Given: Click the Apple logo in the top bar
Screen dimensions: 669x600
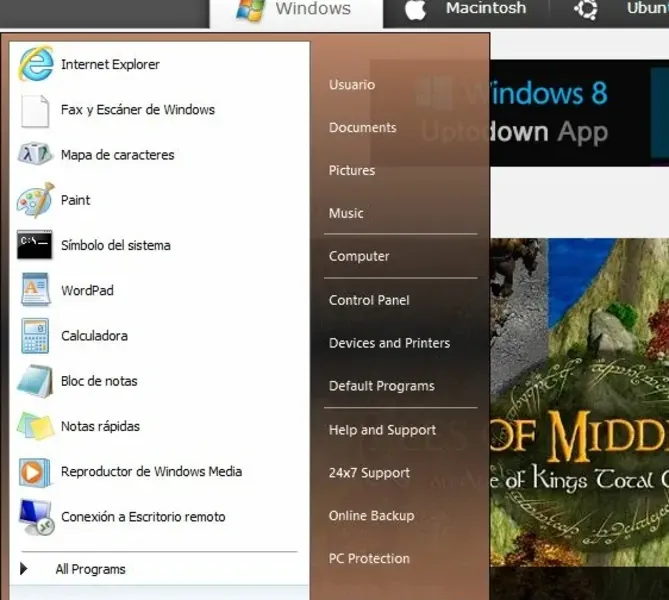Looking at the screenshot, I should [x=415, y=9].
